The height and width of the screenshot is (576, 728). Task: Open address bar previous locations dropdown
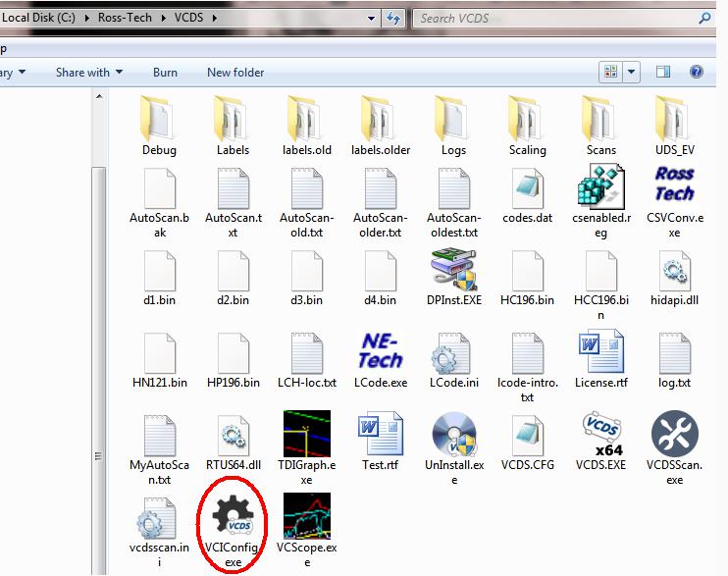(371, 18)
